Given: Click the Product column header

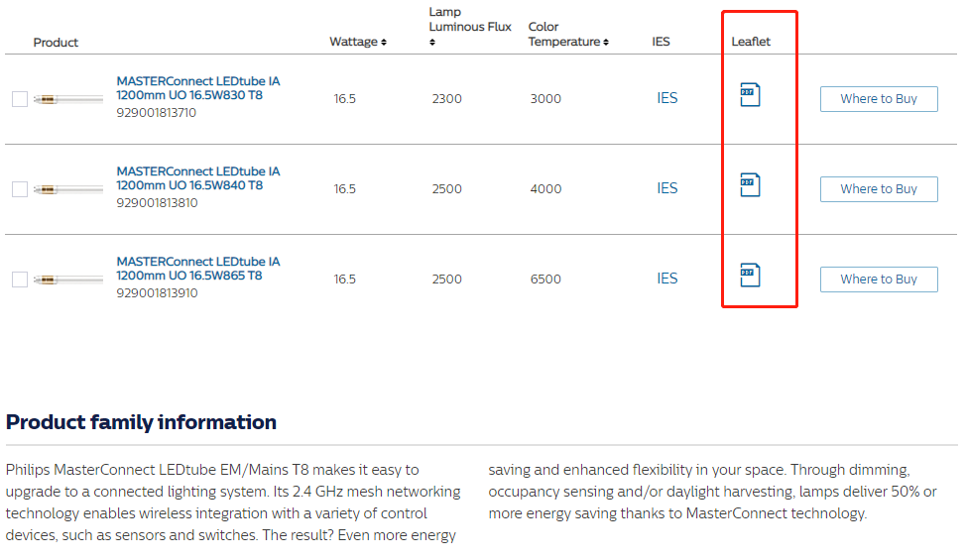Looking at the screenshot, I should pos(56,43).
